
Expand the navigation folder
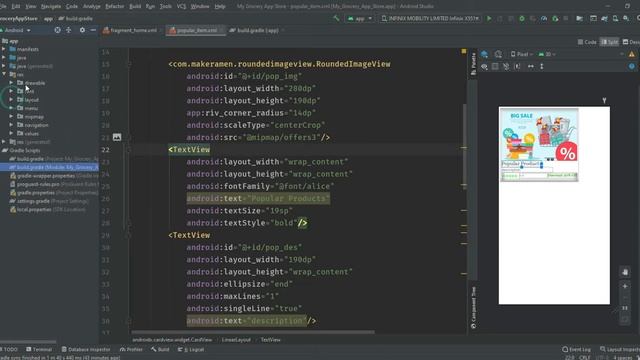(11, 125)
